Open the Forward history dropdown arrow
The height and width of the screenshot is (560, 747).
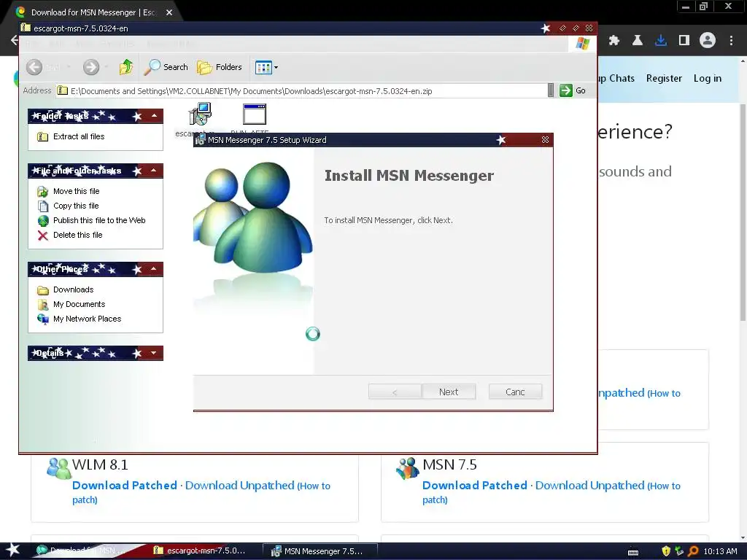[x=107, y=67]
